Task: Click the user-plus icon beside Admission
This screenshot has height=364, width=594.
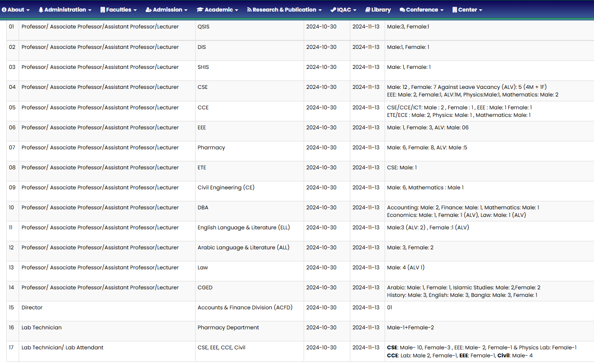Action: pyautogui.click(x=148, y=10)
